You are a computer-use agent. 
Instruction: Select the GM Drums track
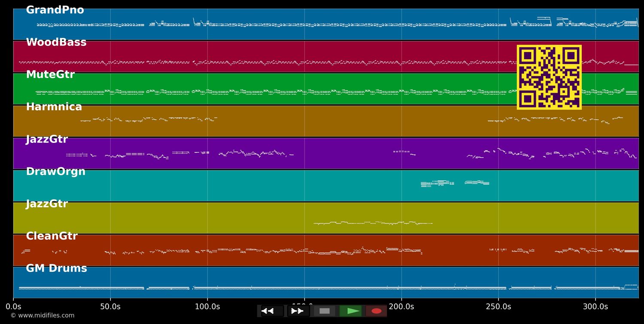pyautogui.click(x=56, y=268)
